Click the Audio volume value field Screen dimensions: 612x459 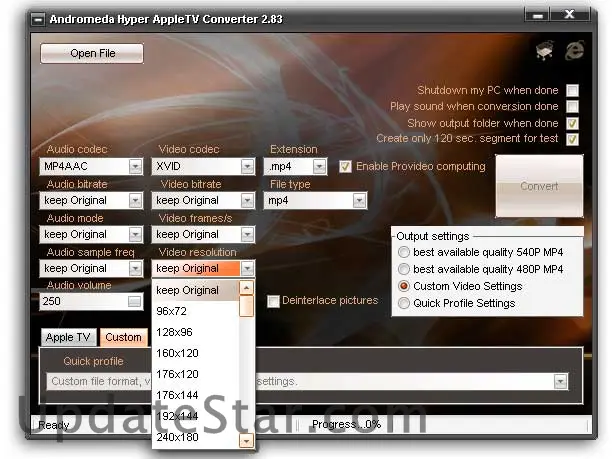click(x=84, y=301)
